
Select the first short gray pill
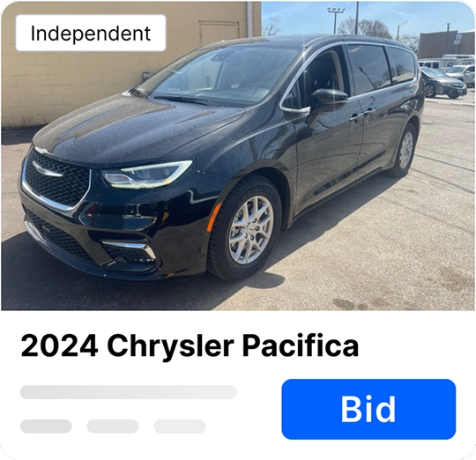[x=46, y=426]
